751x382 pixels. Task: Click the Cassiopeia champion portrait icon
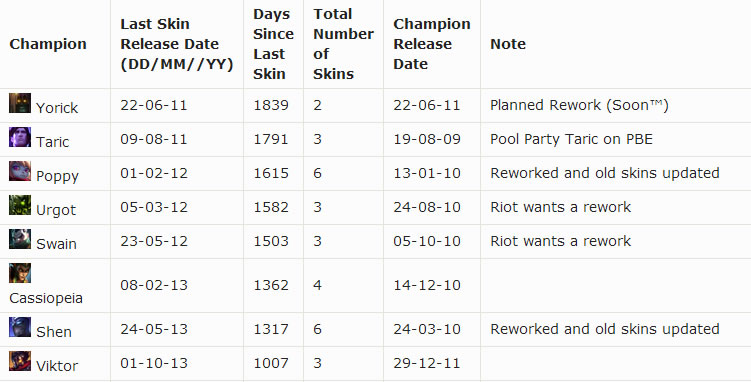coord(20,273)
